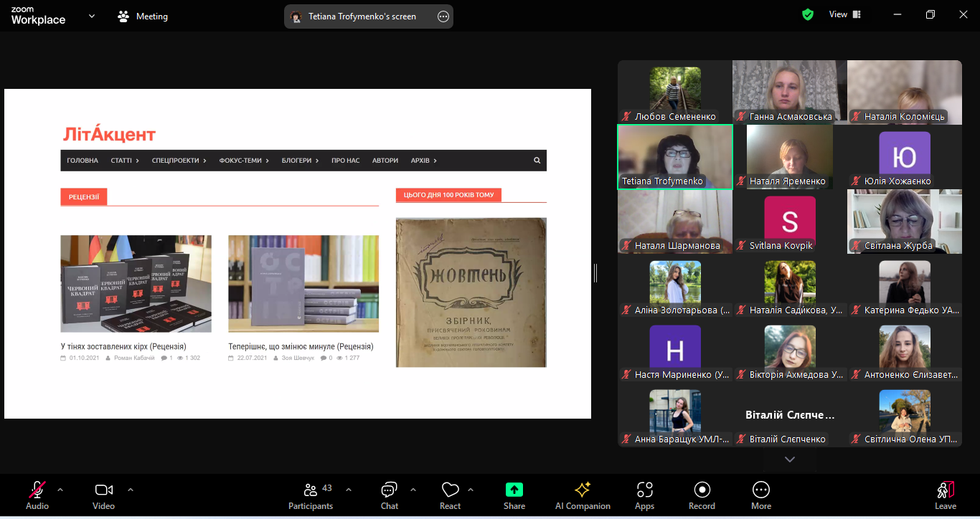This screenshot has height=519, width=980.
Task: Expand the caret next to React
Action: pos(471,490)
